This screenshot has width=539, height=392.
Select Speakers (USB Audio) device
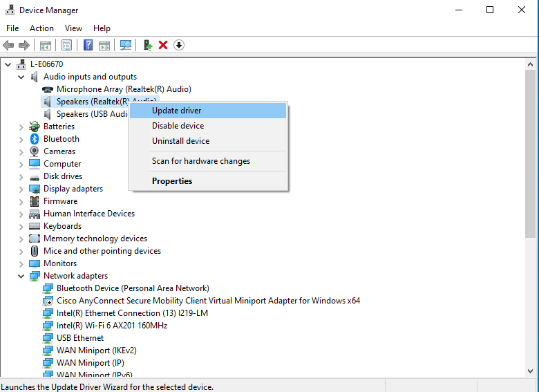pyautogui.click(x=91, y=114)
